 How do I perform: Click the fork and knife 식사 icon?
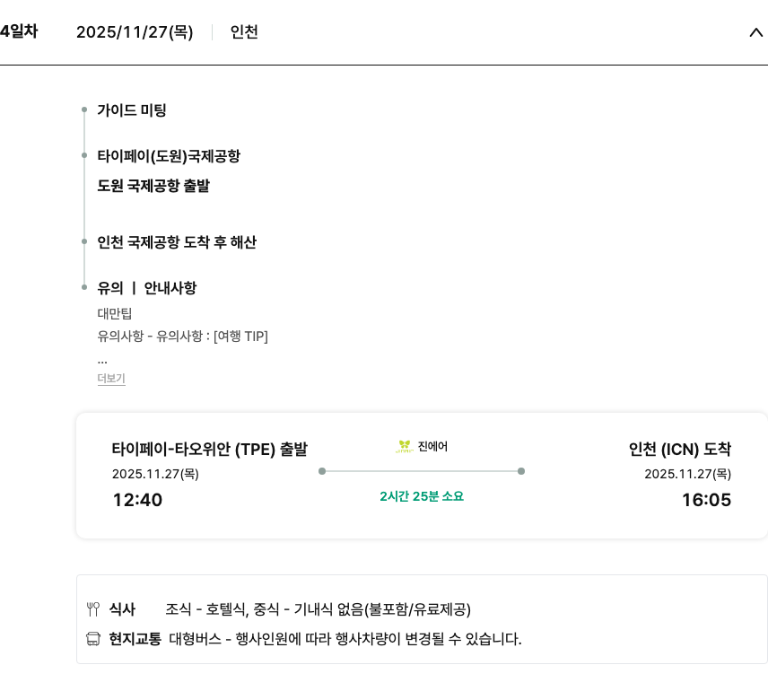[93, 609]
